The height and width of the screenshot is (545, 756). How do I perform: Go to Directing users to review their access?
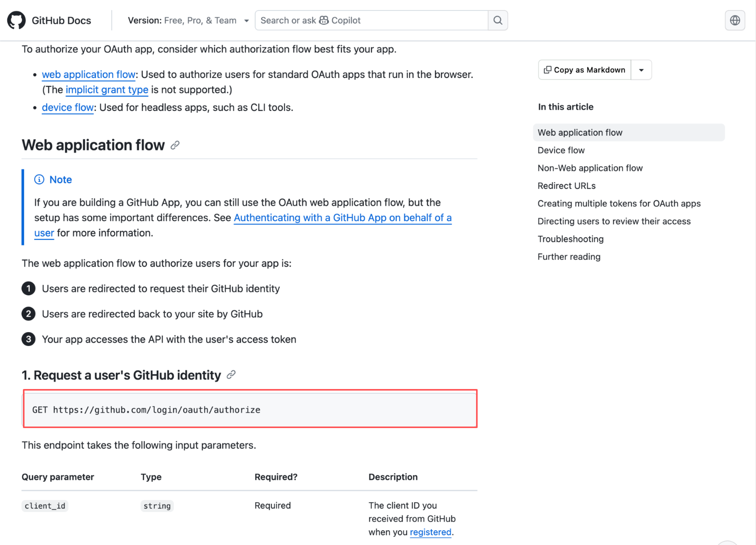click(x=614, y=221)
